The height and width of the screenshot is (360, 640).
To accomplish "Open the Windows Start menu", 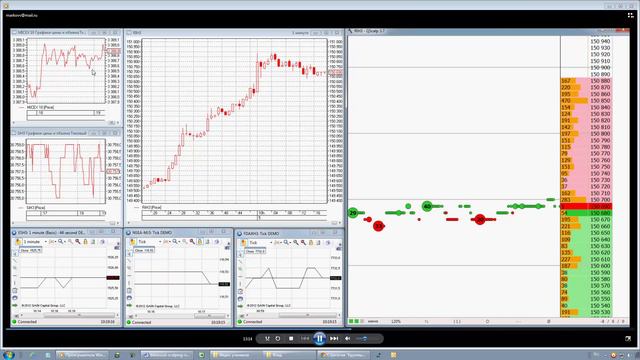I will click(x=9, y=355).
